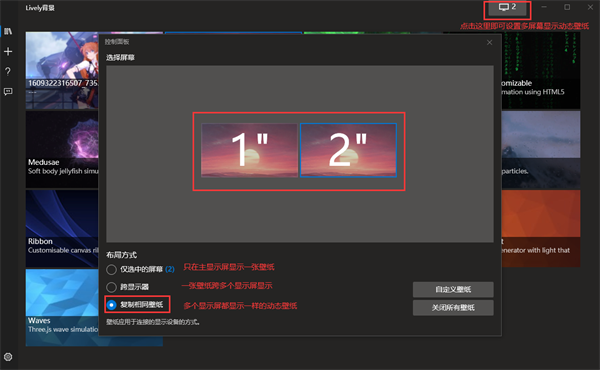Click the 自定义壁纸 button

pos(453,290)
